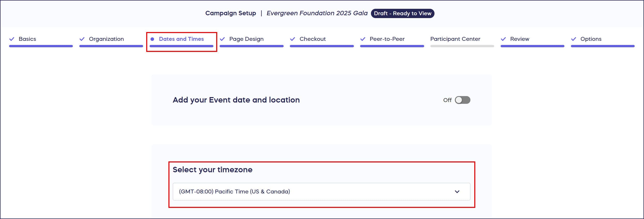Viewport: 644px width, 219px height.
Task: Click the dot icon beside Dates and Times
Action: [x=152, y=39]
